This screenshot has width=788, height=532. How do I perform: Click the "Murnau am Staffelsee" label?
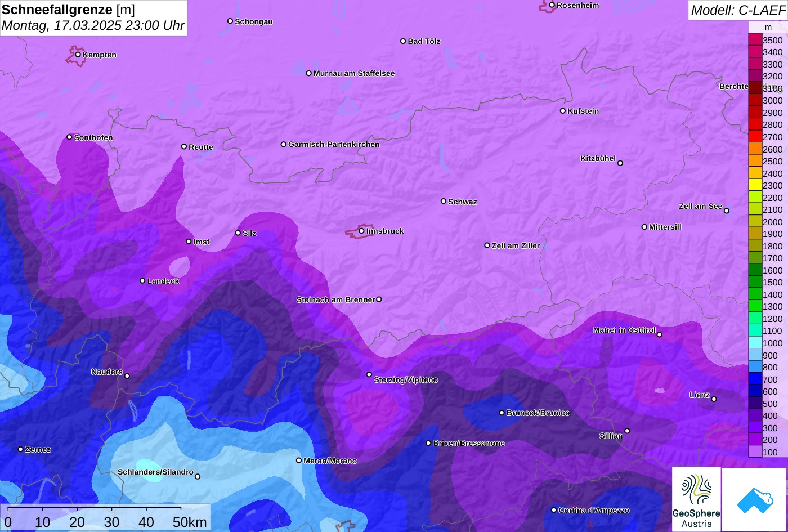(x=354, y=73)
